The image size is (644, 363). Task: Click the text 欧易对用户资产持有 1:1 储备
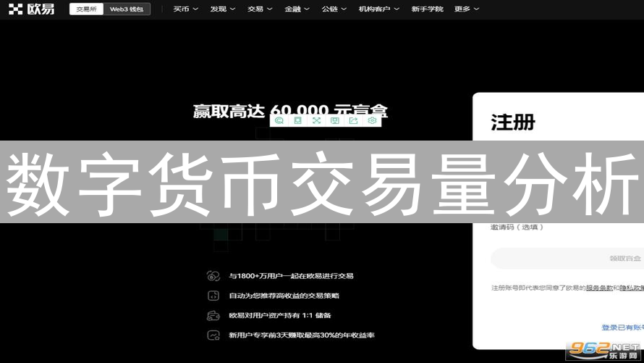coord(280,315)
